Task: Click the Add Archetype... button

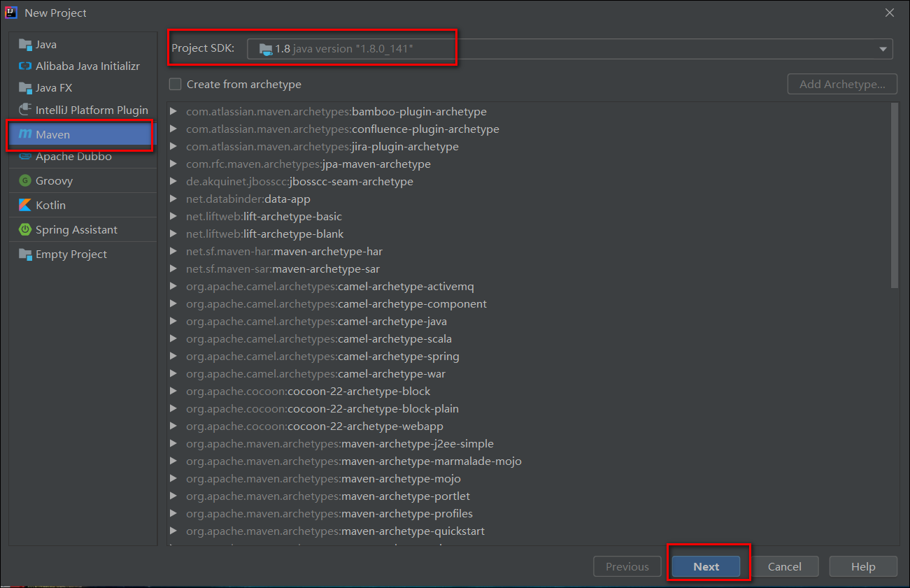Action: (842, 85)
